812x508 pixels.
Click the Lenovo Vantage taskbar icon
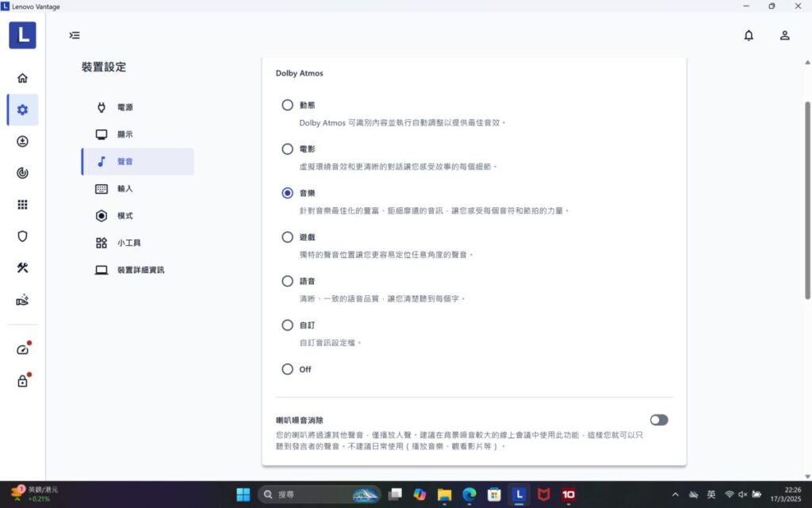click(x=519, y=495)
